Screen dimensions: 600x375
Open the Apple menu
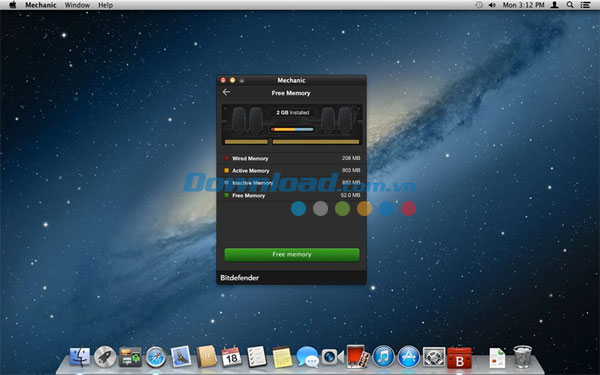(x=12, y=5)
